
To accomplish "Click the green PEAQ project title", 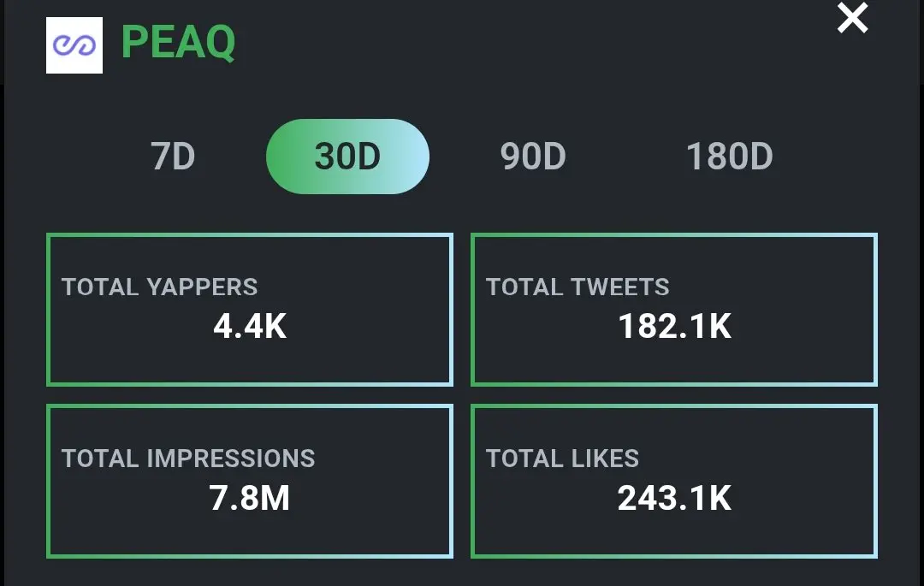I will 178,43.
